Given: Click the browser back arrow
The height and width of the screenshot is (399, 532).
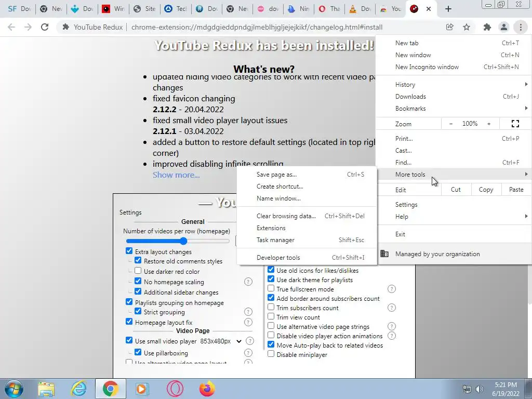Looking at the screenshot, I should [x=11, y=27].
